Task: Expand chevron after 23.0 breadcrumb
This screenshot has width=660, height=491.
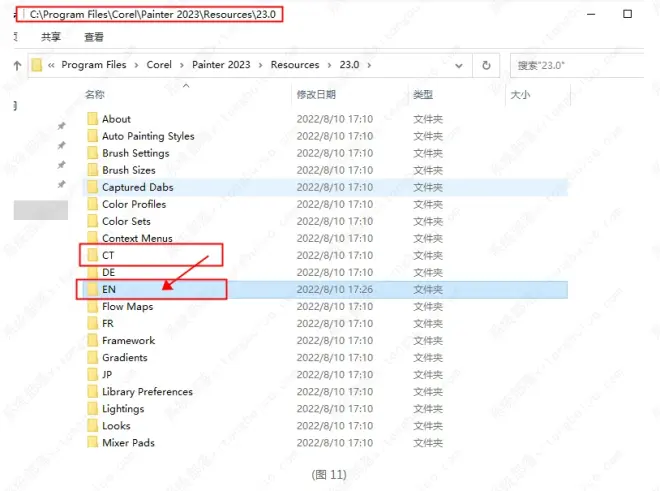Action: (369, 65)
